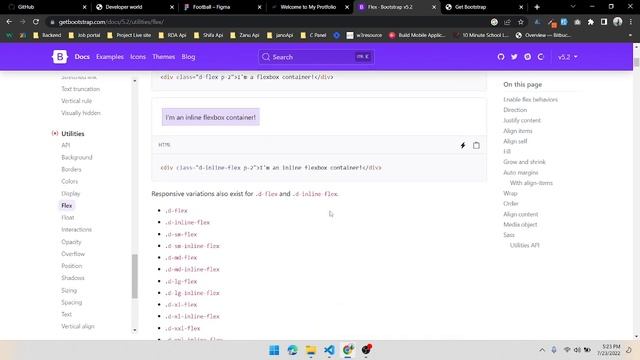The image size is (640, 360).
Task: Open the Opacity utilities page
Action: point(71,242)
